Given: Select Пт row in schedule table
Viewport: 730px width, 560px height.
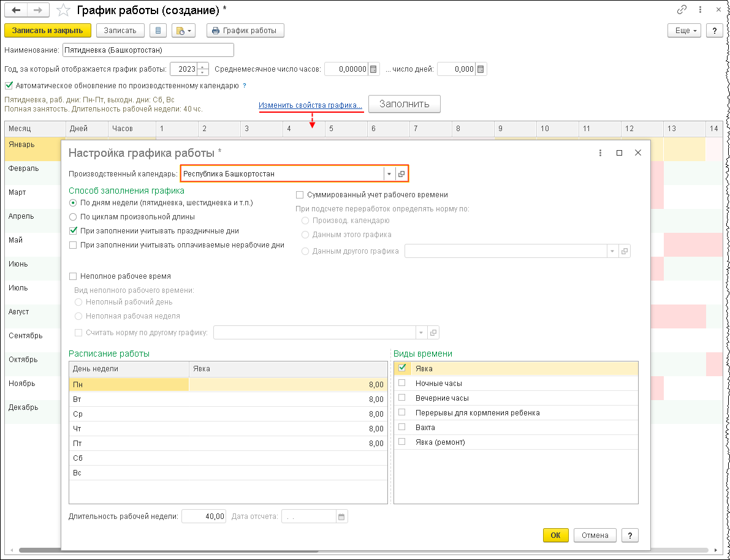Looking at the screenshot, I should [228, 444].
